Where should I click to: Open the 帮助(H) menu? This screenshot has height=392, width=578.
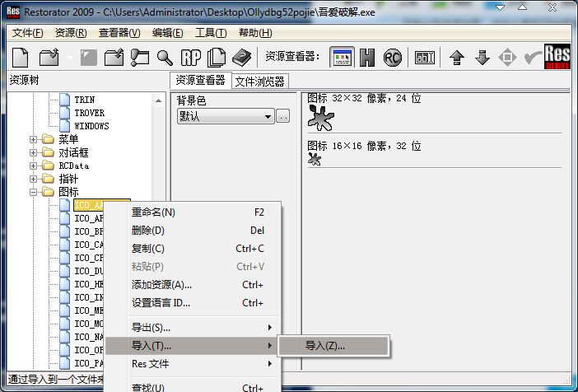coord(255,33)
